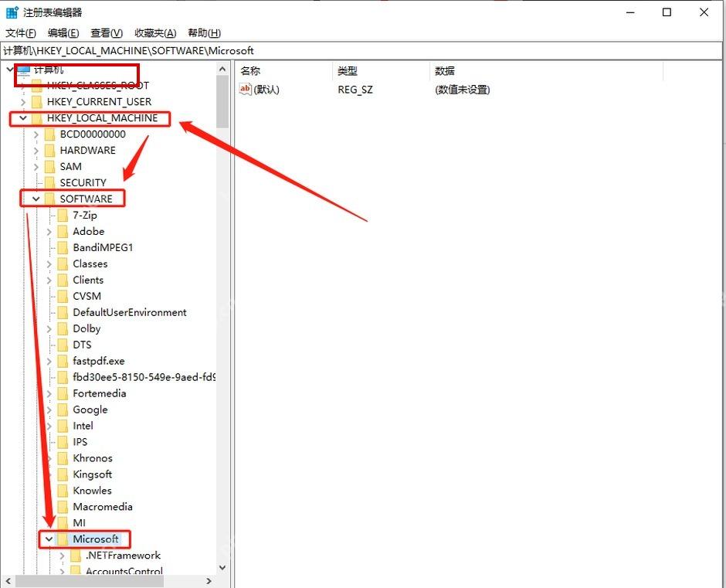Click the 7-Zip folder icon
Viewport: 726px width, 588px height.
63,215
